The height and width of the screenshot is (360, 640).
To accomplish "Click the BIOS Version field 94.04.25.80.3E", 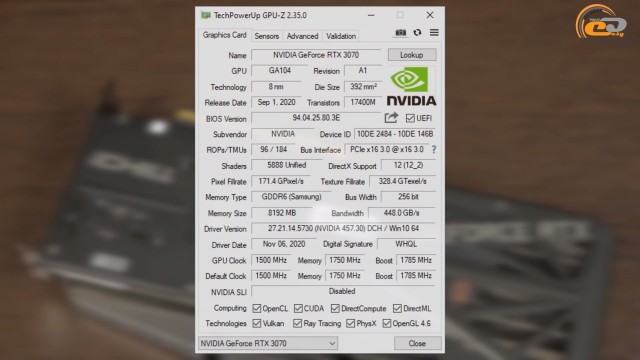I will [x=316, y=118].
